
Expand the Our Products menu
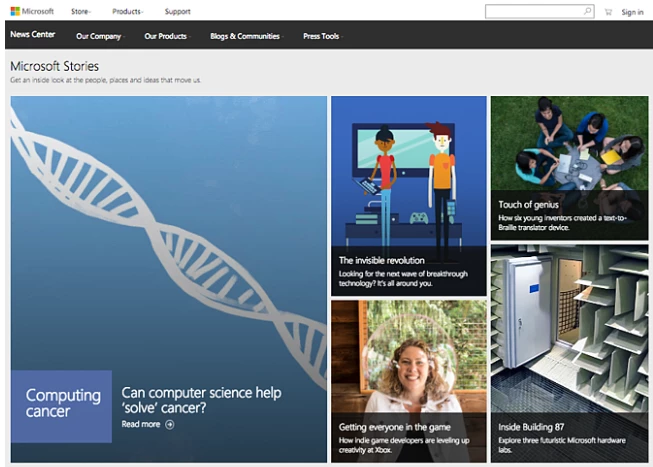(167, 36)
